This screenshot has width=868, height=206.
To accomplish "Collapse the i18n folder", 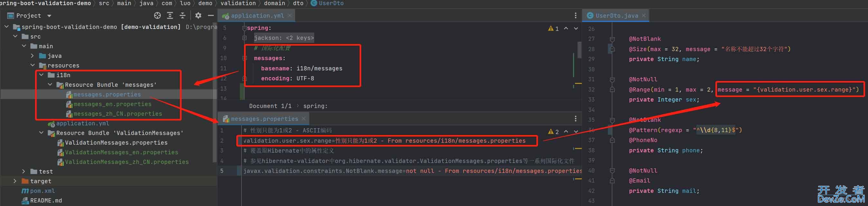I will click(x=41, y=75).
